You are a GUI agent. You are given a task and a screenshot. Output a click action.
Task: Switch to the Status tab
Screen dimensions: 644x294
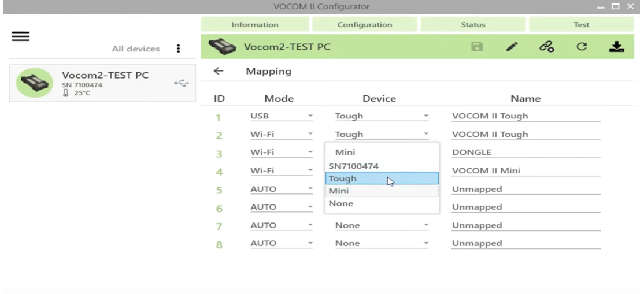(473, 25)
